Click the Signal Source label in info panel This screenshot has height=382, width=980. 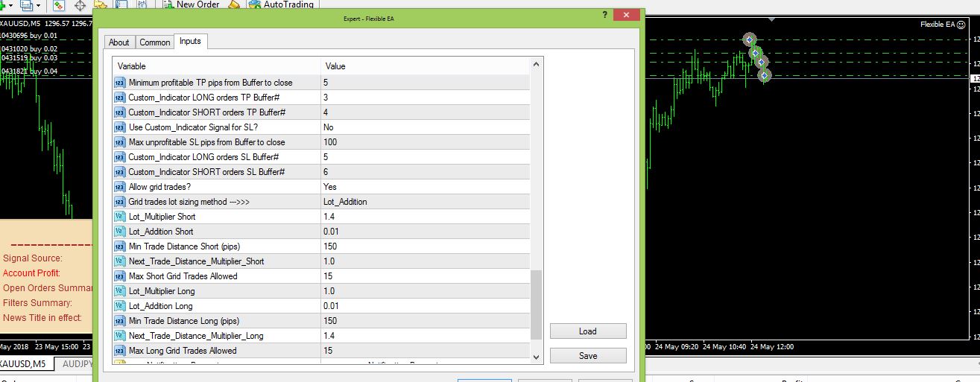point(33,258)
